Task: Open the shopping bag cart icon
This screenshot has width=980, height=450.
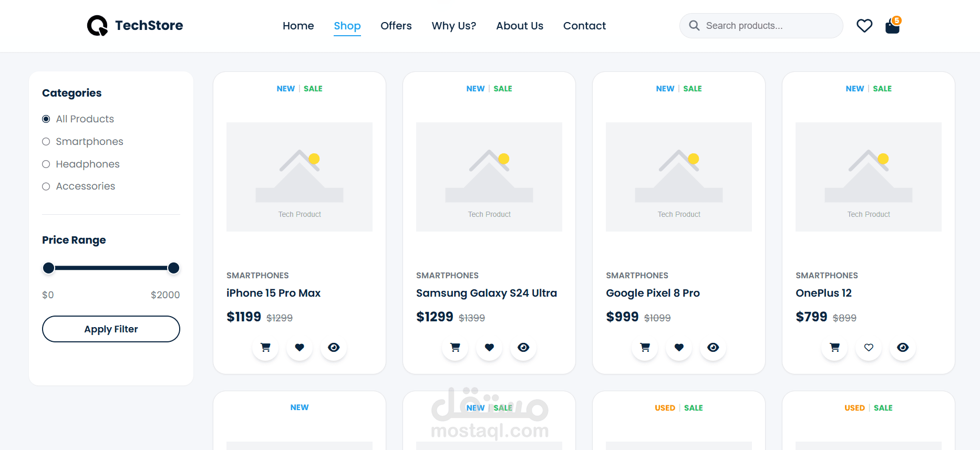Action: tap(892, 26)
